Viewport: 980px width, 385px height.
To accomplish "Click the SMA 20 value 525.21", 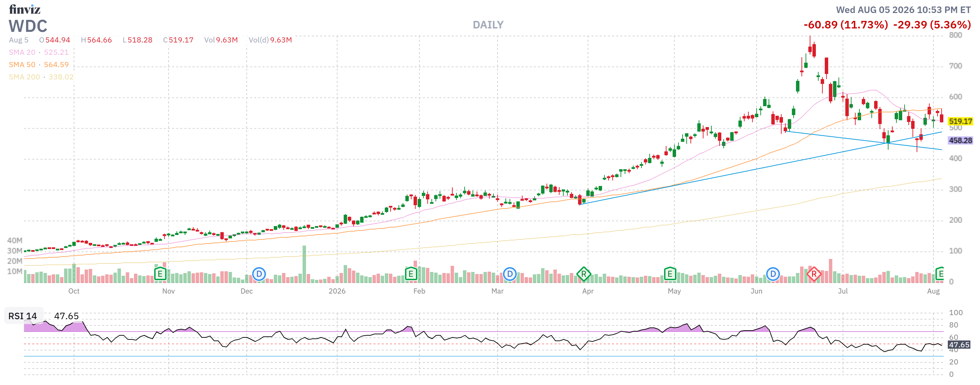I will coord(56,52).
